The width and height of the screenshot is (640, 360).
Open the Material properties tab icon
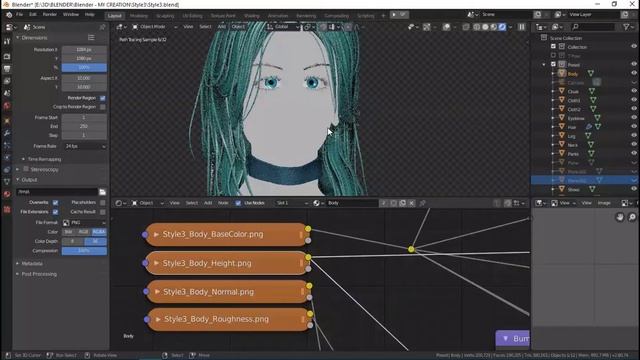7,194
